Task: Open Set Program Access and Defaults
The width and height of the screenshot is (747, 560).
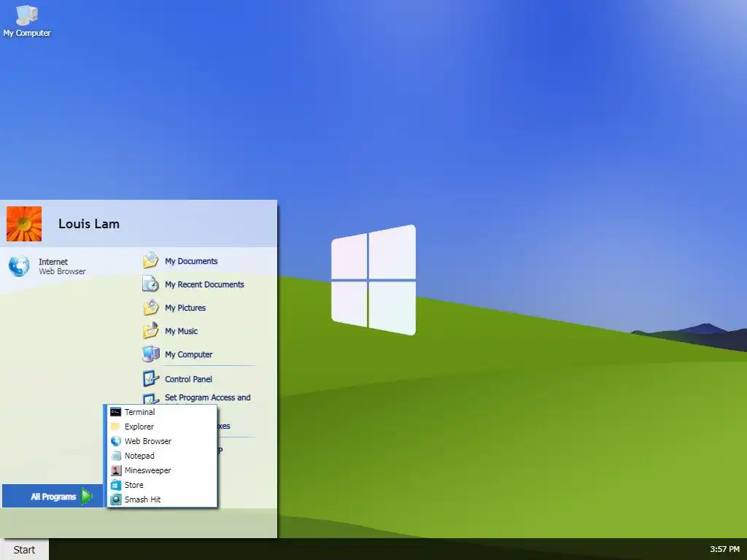Action: [208, 397]
